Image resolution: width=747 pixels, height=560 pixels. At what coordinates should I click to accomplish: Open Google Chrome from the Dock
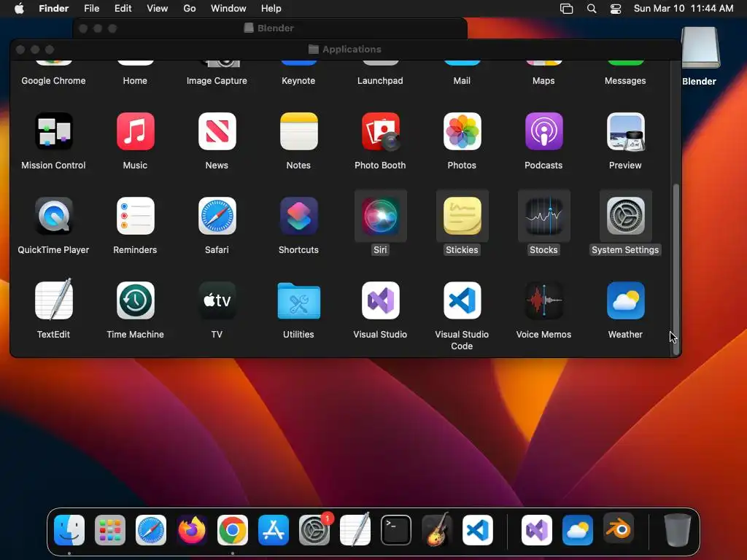pos(233,530)
